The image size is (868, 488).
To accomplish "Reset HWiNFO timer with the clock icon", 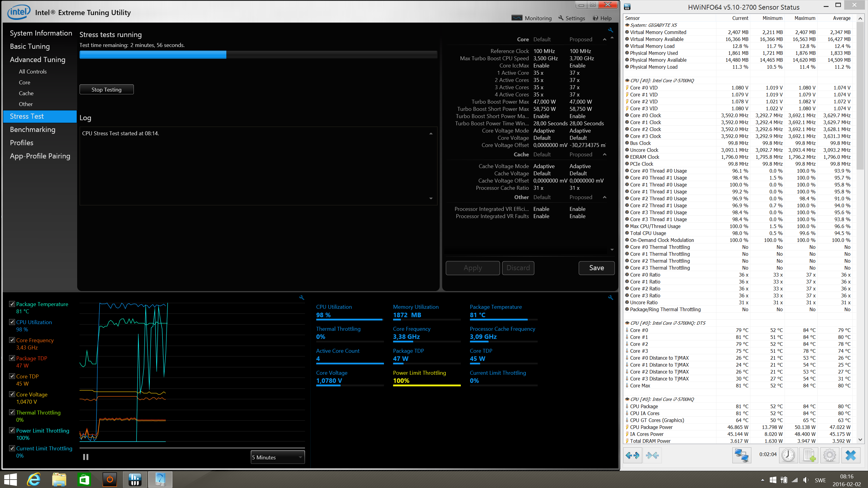I will tap(788, 455).
